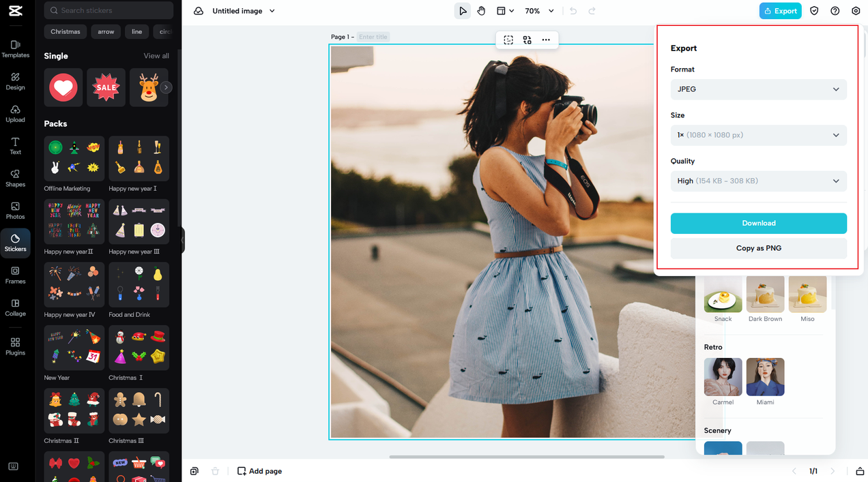Select the hand pan tool
This screenshot has height=482, width=868.
481,11
